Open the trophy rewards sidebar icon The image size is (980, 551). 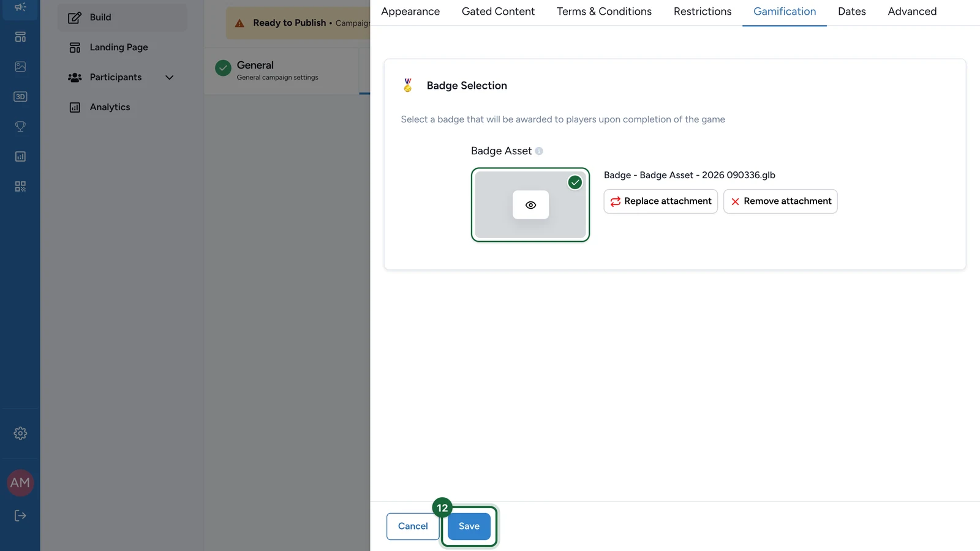pos(20,127)
